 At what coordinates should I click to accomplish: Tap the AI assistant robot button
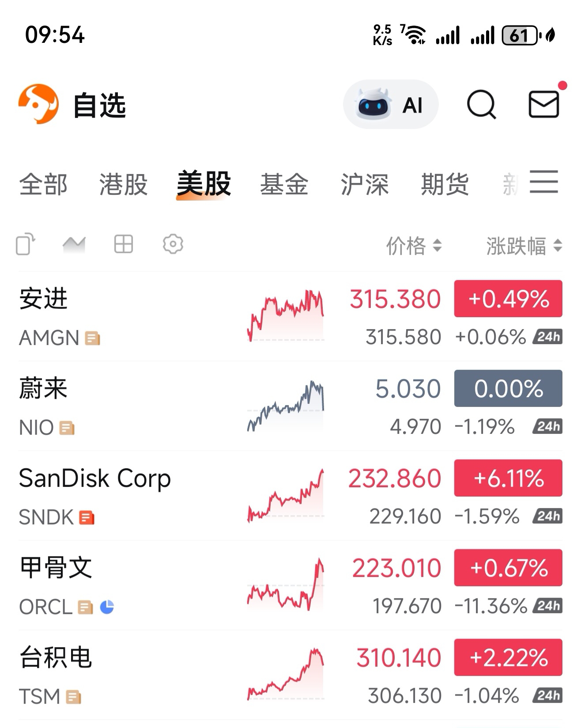pyautogui.click(x=390, y=105)
